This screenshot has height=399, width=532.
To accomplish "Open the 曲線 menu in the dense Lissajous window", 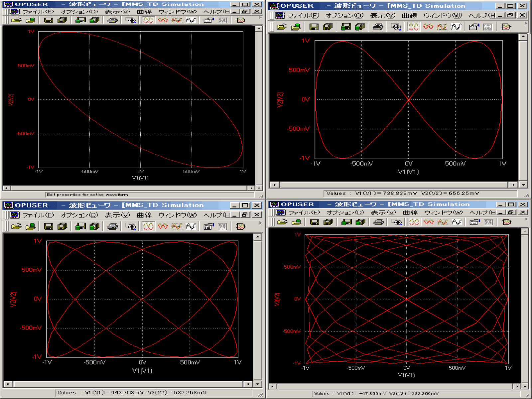I will point(410,212).
